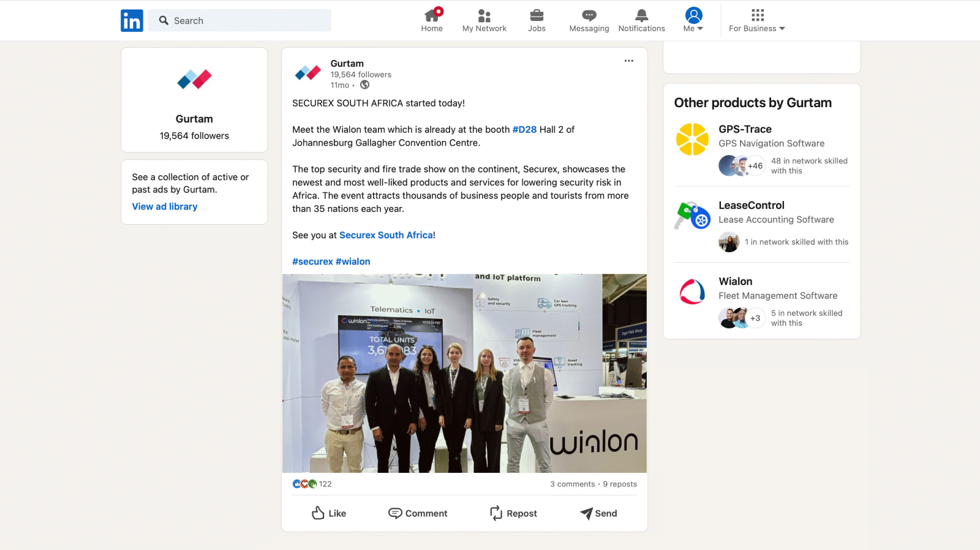Click 'GPS Navigation Software' subtitle
Viewport: 980px width, 550px height.
click(771, 143)
